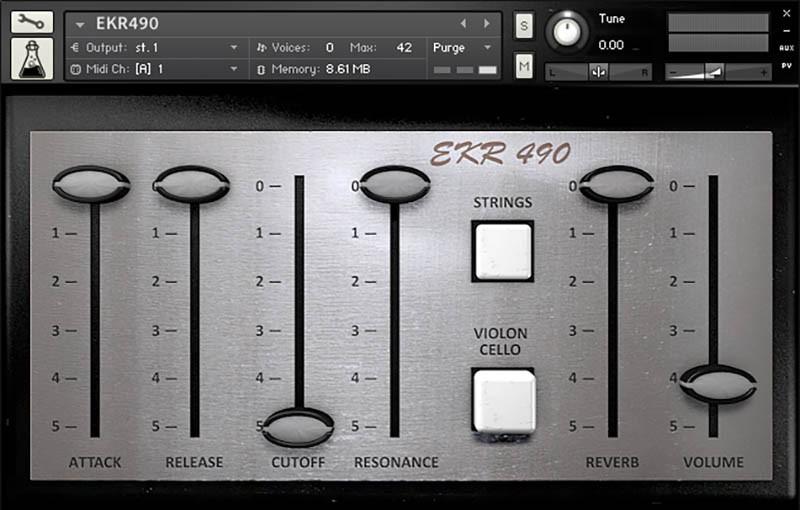Go to next instrument with right arrow
Viewport: 800px width, 510px height.
tap(487, 23)
